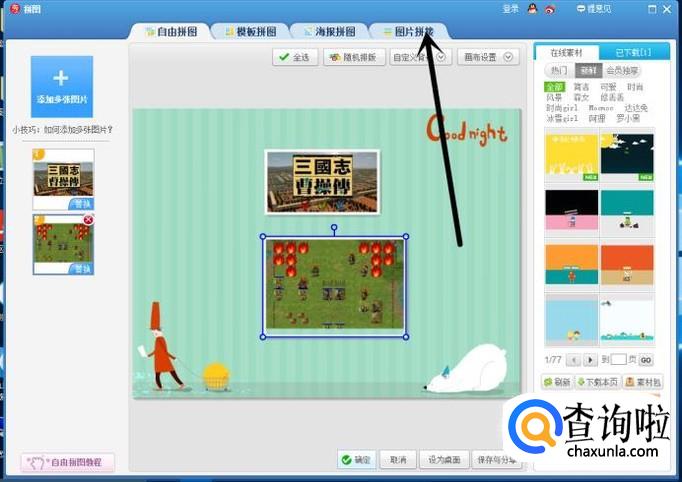The width and height of the screenshot is (682, 482).
Task: Click the 刷新 refresh button
Action: (558, 382)
